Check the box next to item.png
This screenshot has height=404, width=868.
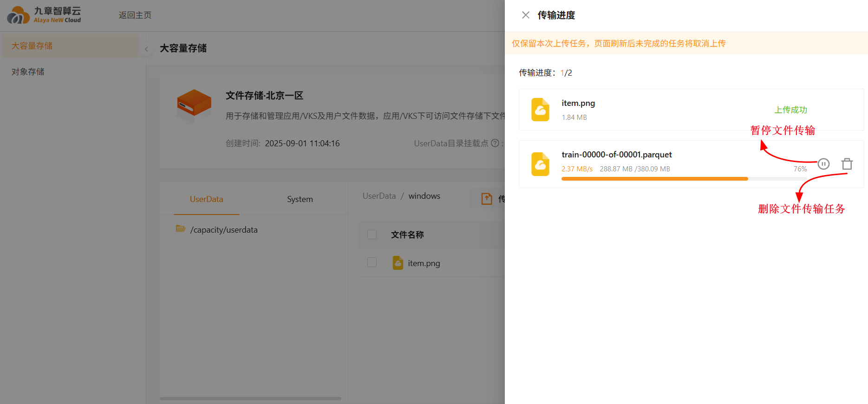[x=372, y=262]
